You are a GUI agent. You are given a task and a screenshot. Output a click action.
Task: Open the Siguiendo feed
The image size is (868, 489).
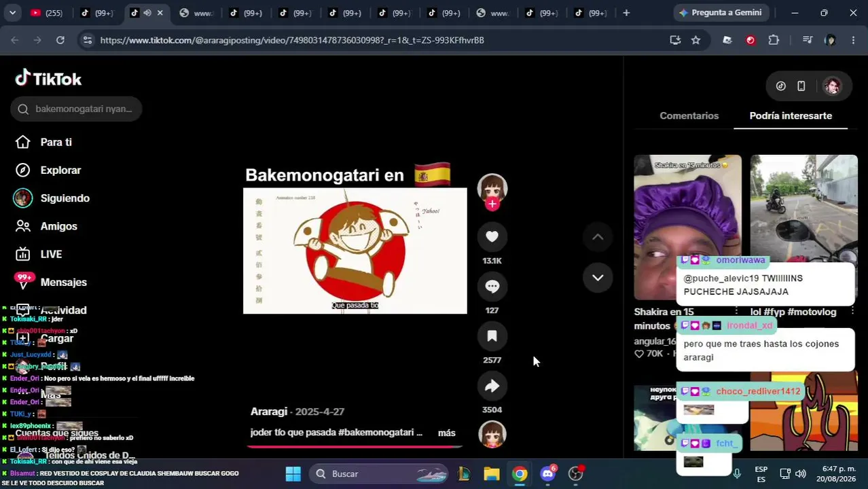tap(65, 198)
